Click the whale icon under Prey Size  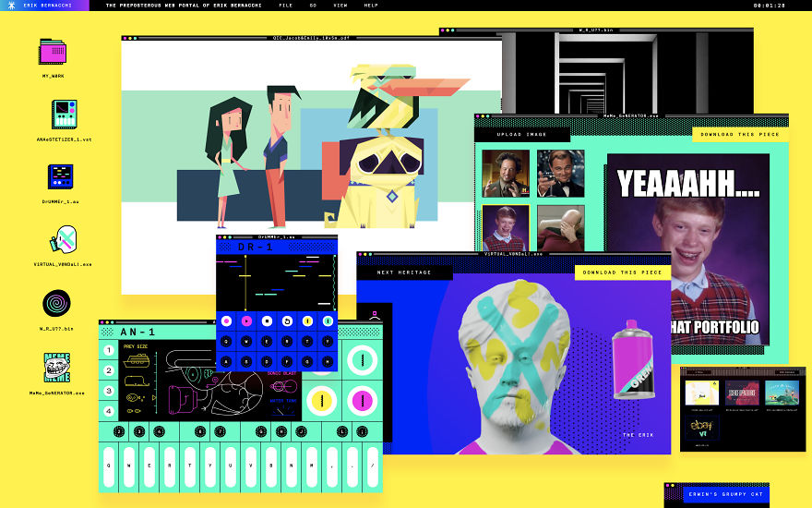(x=137, y=381)
